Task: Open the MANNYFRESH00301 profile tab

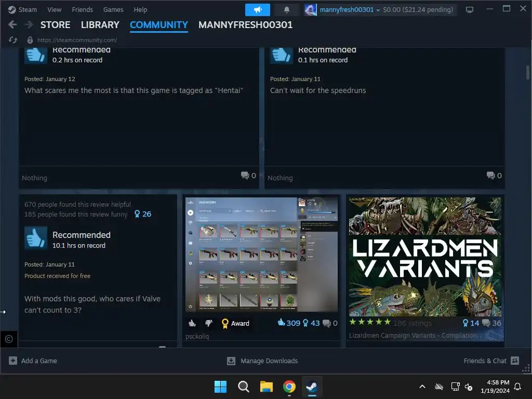Action: (x=245, y=25)
